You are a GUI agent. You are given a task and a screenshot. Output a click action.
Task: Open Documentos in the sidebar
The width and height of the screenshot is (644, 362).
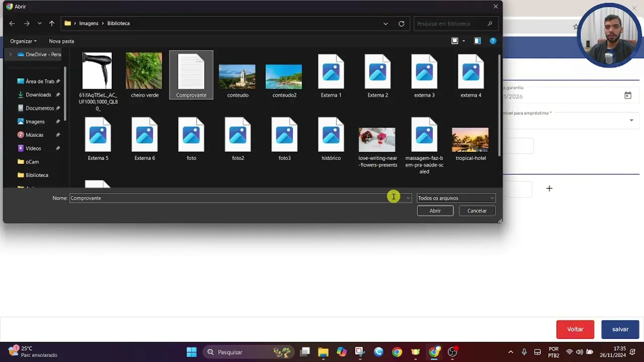click(x=38, y=108)
